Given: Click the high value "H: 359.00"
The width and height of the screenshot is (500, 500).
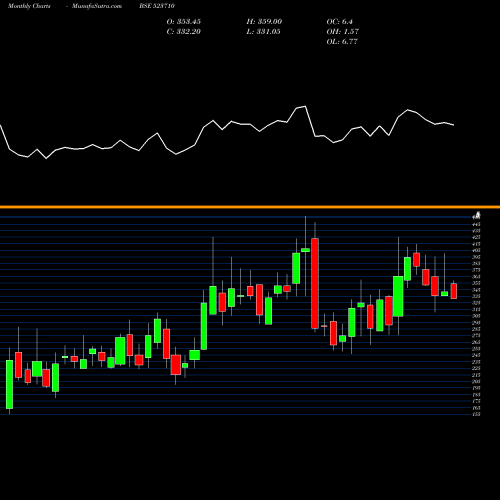Looking at the screenshot, I should [264, 22].
